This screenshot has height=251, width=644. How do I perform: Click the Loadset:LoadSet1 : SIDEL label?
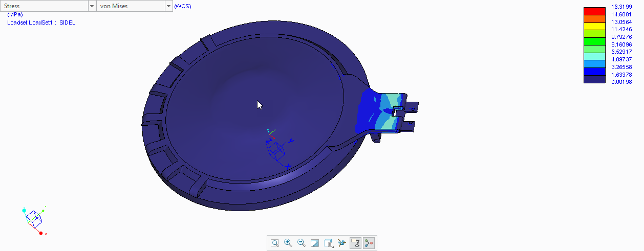point(41,22)
